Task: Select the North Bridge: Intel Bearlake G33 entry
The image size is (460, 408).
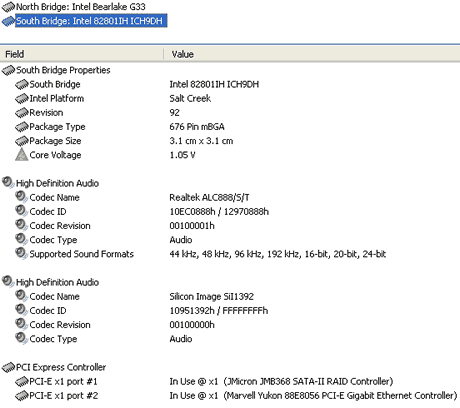Action: click(81, 7)
